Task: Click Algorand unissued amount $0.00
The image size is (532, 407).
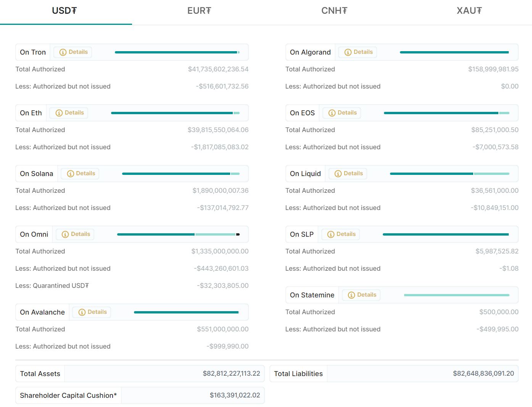Action: point(510,86)
